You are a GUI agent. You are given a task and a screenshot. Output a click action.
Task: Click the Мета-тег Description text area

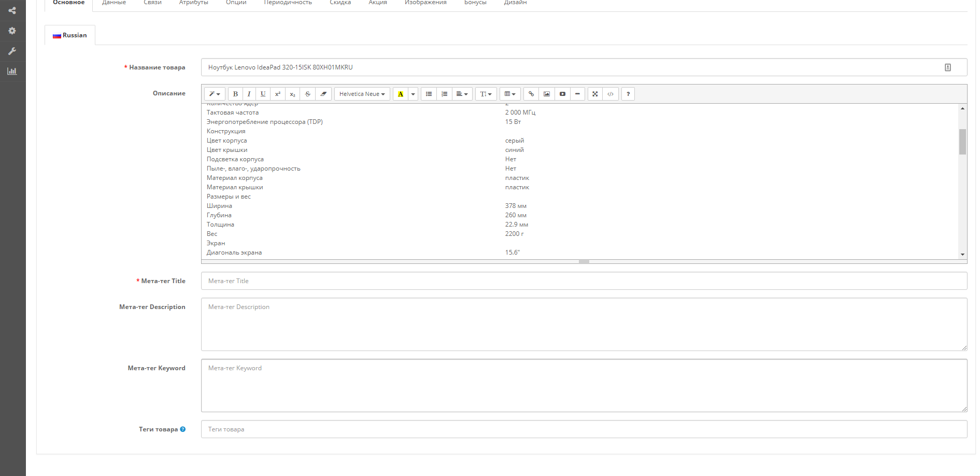[584, 324]
